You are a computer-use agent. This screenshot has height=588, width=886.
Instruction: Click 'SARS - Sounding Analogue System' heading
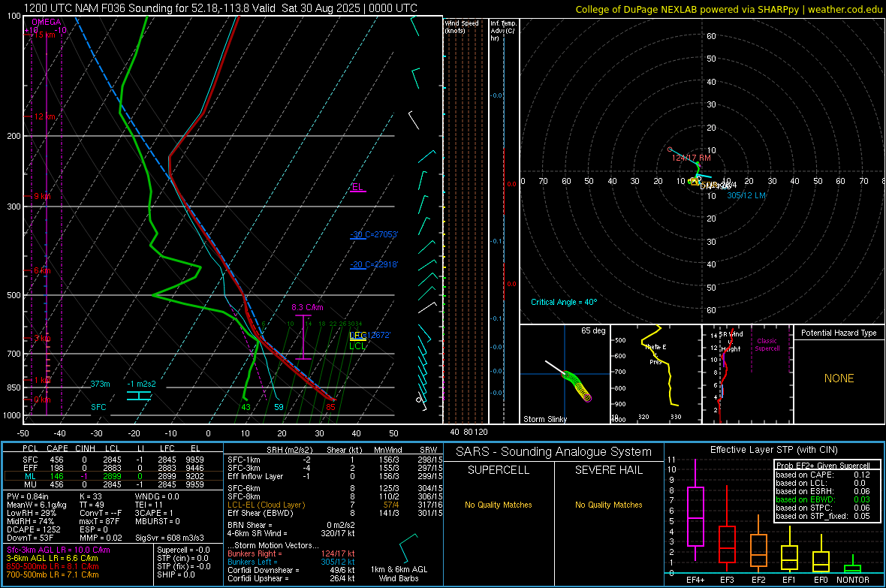[x=553, y=452]
